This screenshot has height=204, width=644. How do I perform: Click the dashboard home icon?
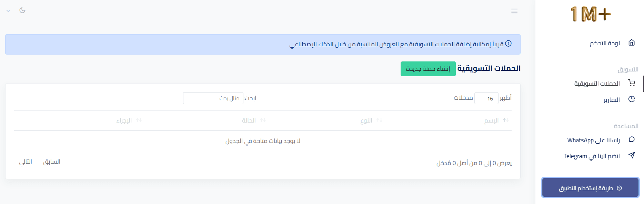pos(632,43)
